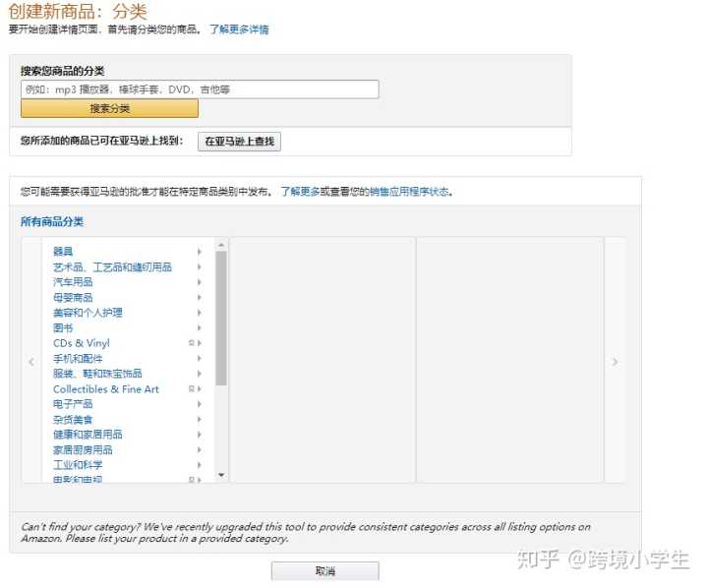Expand the 服装、鞋和珠宝饰品 arrow
The image size is (708, 588).
200,374
